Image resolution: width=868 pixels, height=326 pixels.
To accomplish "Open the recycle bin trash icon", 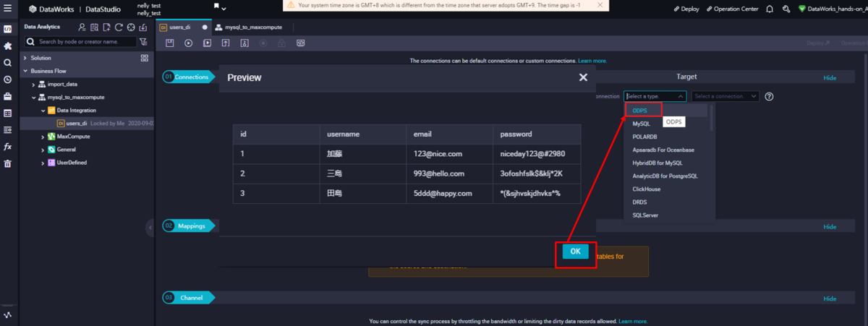I will tap(7, 163).
